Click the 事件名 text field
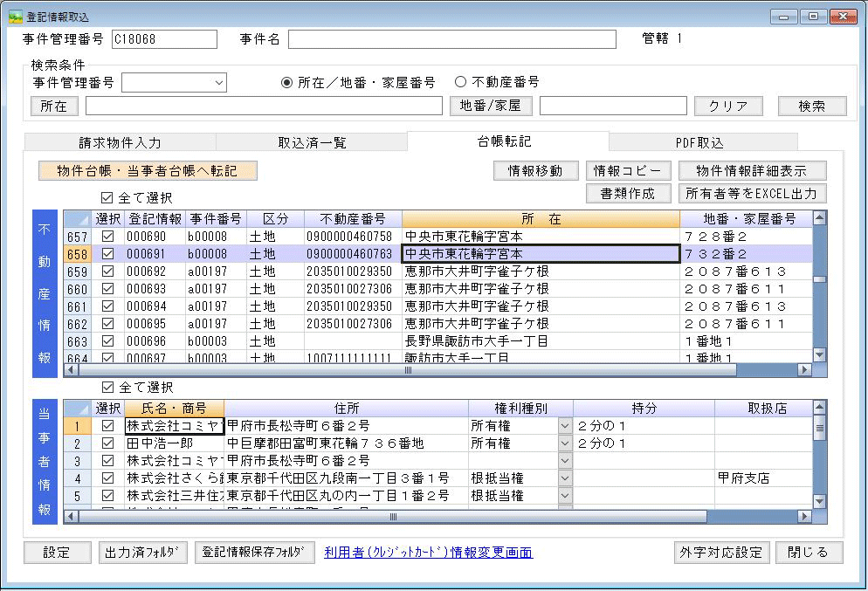 pyautogui.click(x=451, y=39)
